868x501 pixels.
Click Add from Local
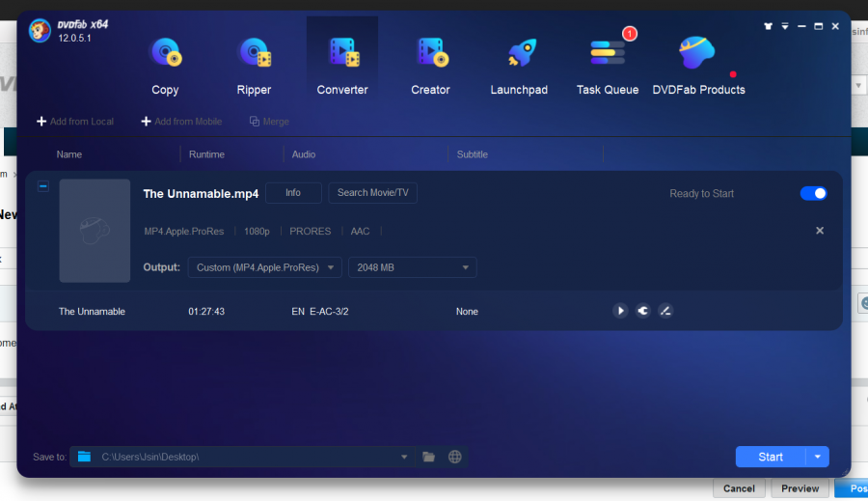(x=75, y=122)
